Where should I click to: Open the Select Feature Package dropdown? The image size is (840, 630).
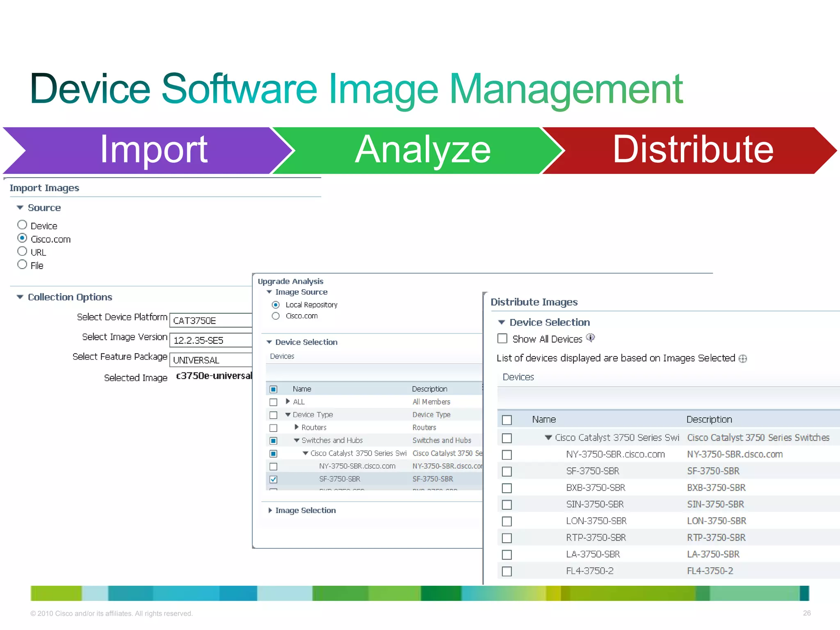(x=211, y=360)
